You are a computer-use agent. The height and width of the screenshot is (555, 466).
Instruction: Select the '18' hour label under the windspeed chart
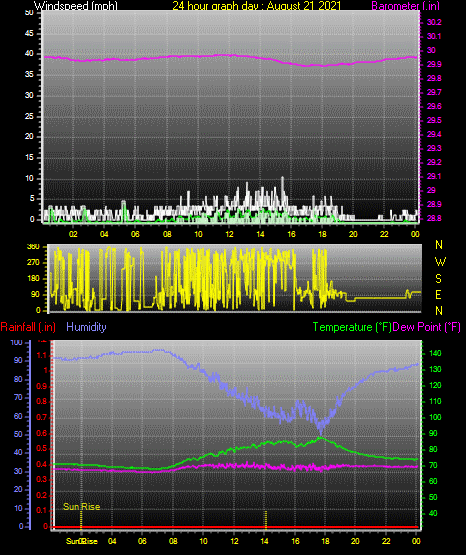[322, 234]
